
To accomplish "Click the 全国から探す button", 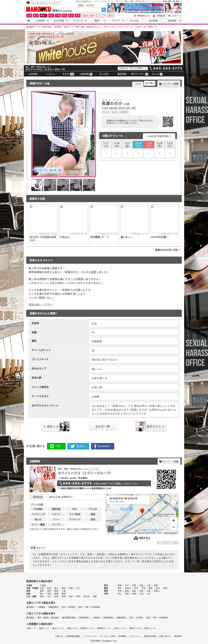I will coord(88,16).
